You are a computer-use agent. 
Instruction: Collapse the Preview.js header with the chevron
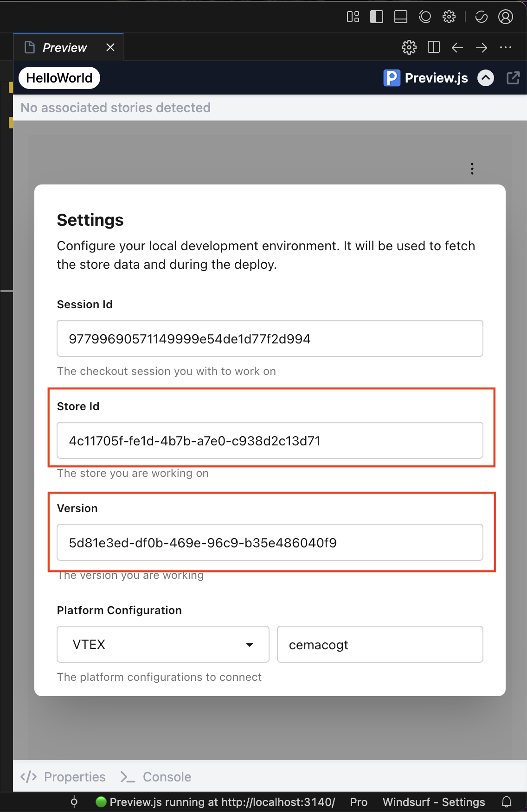(x=486, y=78)
